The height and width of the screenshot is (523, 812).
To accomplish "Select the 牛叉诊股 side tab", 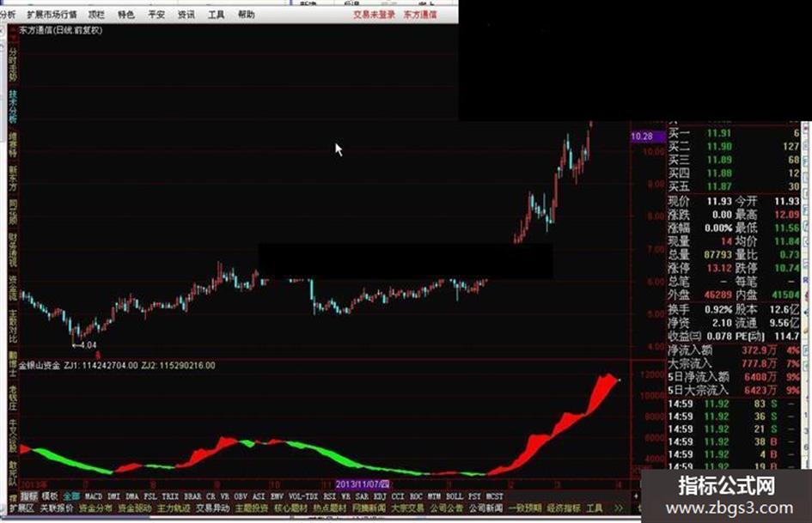I will (12, 435).
